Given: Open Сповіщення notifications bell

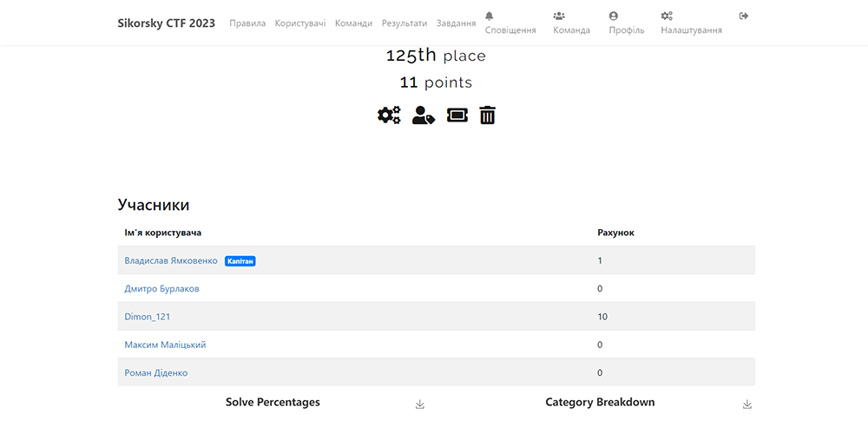Looking at the screenshot, I should (510, 23).
